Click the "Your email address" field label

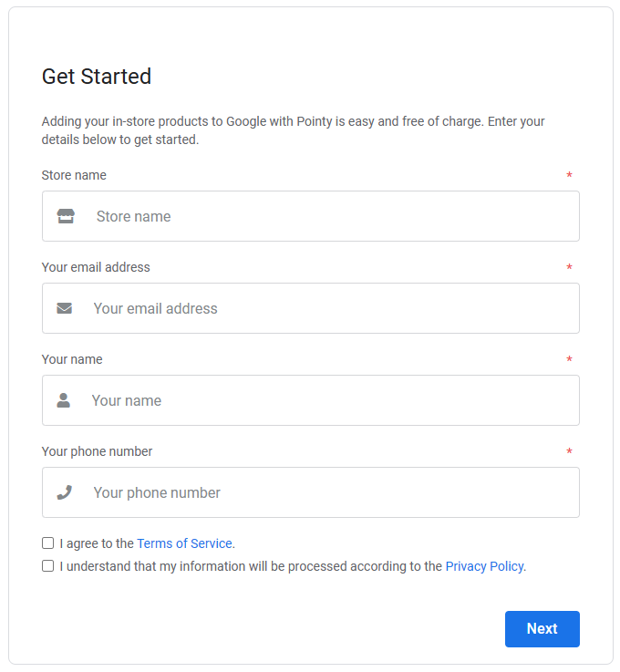(x=96, y=267)
